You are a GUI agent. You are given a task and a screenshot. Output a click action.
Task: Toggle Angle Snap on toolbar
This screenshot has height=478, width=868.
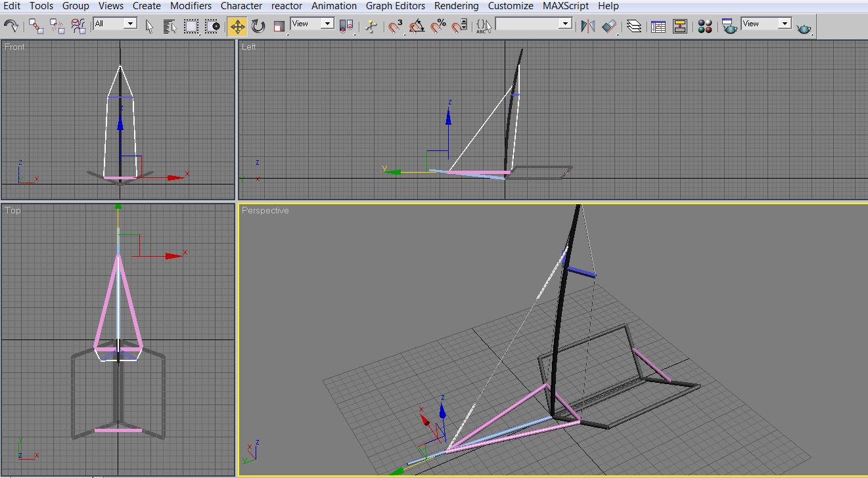417,26
